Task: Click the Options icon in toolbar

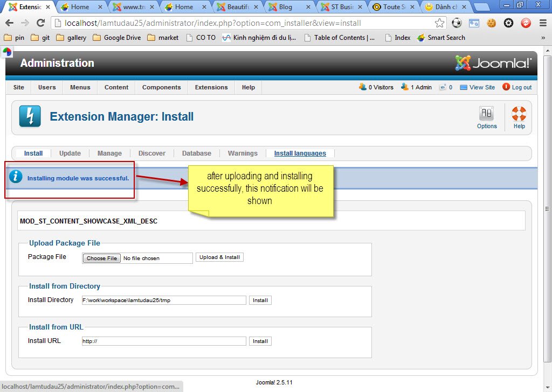Action: point(486,114)
